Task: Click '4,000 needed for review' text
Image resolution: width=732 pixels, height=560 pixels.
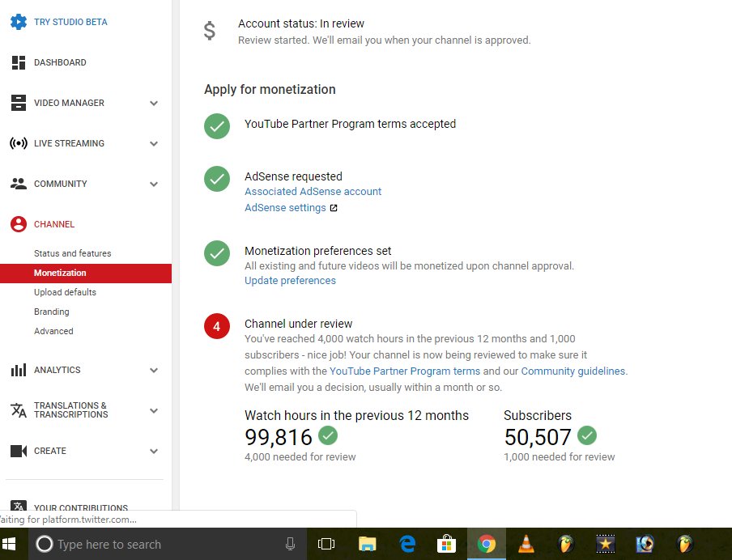Action: pyautogui.click(x=300, y=457)
